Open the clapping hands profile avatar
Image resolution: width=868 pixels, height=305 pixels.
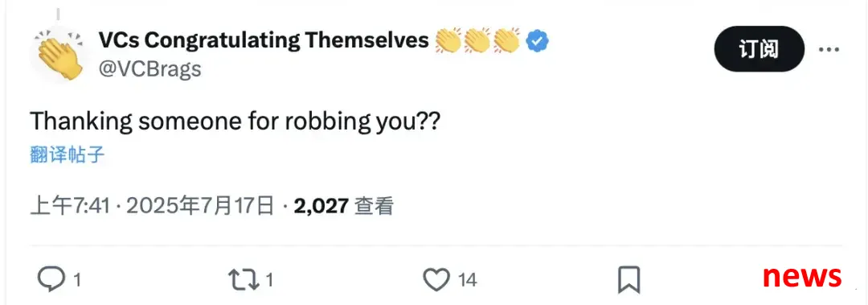59,55
